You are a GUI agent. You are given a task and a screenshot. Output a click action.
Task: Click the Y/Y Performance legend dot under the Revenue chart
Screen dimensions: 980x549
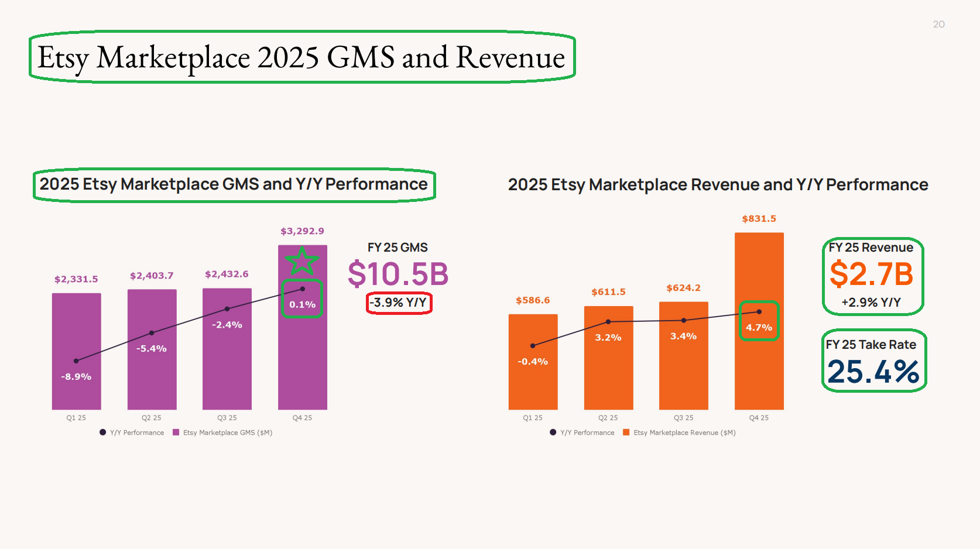click(553, 433)
